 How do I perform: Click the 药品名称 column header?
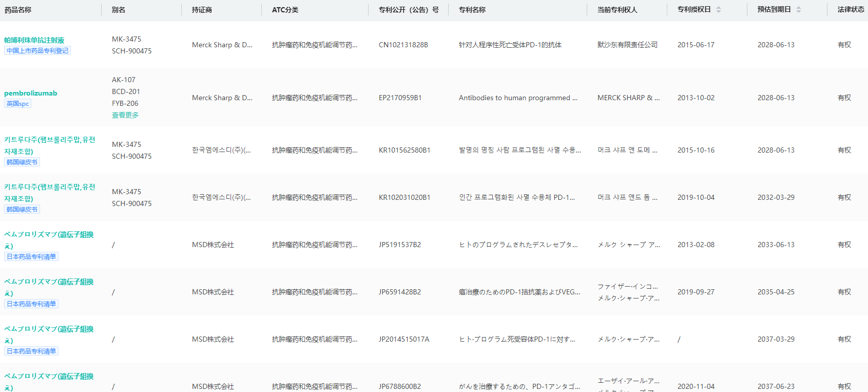18,10
